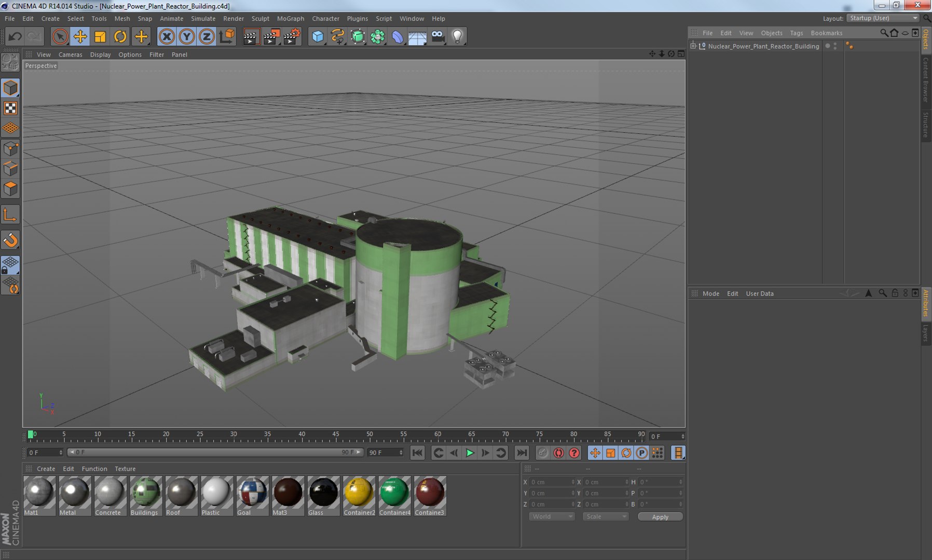Screen dimensions: 932x560
Task: Search in Objects manager magnifier icon
Action: (x=884, y=33)
